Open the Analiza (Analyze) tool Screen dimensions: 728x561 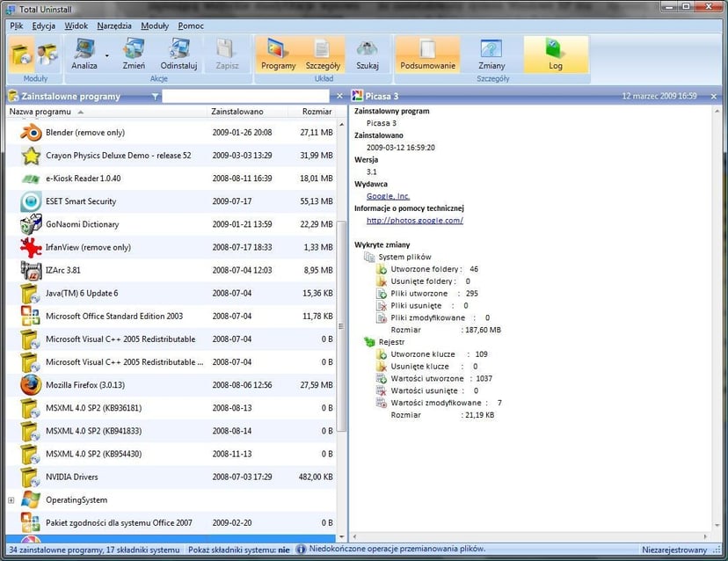[85, 53]
